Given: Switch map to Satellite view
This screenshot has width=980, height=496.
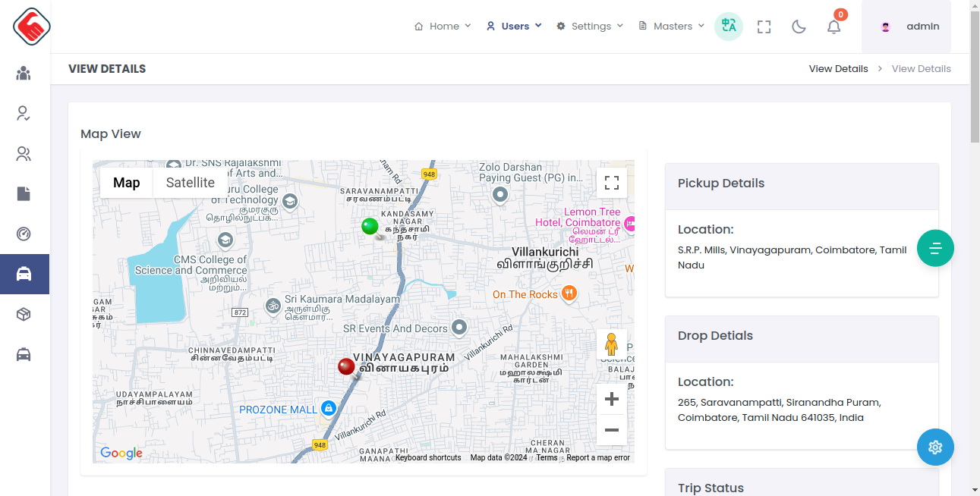Looking at the screenshot, I should [190, 183].
